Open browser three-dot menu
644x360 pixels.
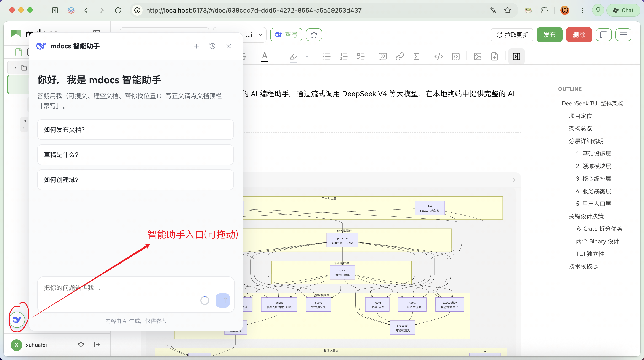pos(582,10)
